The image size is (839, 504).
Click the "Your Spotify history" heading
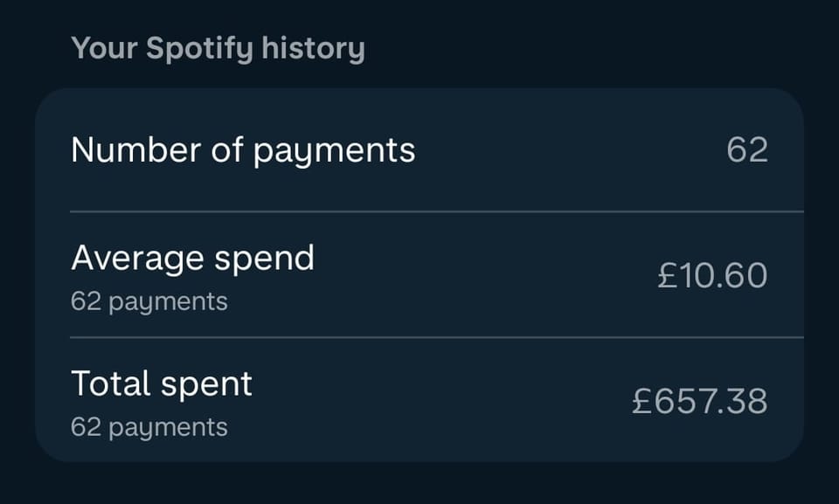tap(218, 49)
